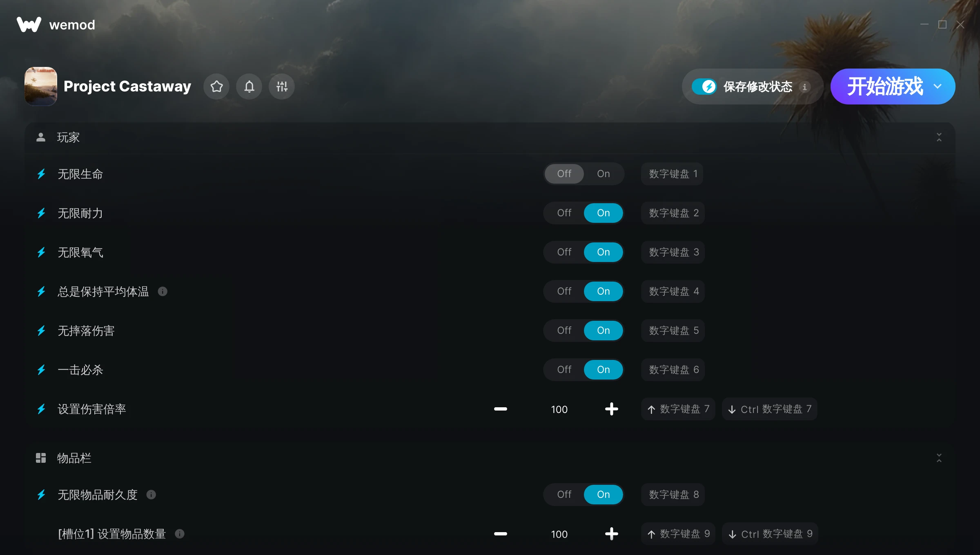Image resolution: width=980 pixels, height=555 pixels.
Task: Click info icon next to 设置物品数量
Action: tap(180, 534)
